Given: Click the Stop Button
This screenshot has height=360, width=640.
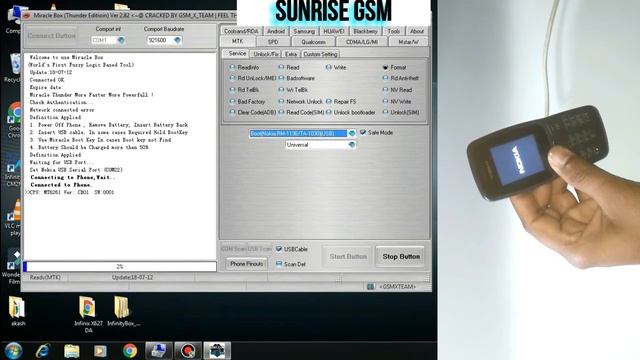Looking at the screenshot, I should [x=401, y=257].
